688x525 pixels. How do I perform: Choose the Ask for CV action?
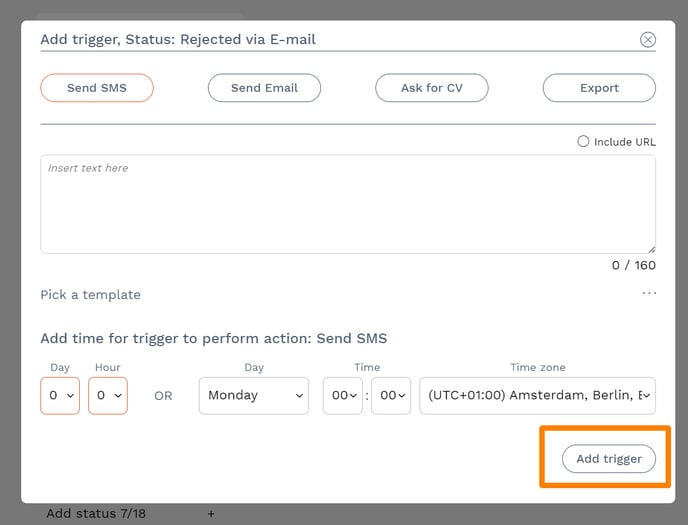(x=431, y=88)
